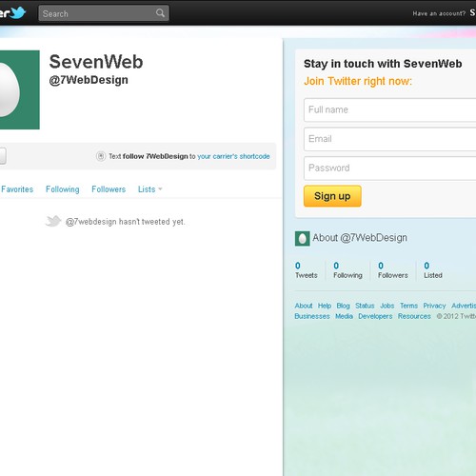The height and width of the screenshot is (476, 476).
Task: Click the Full name field
Action: (390, 109)
